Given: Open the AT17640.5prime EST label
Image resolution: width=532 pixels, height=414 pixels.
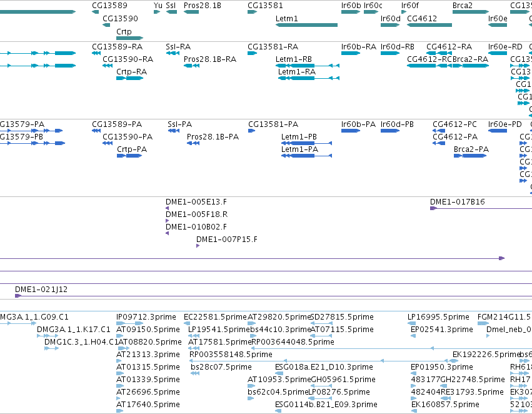Looking at the screenshot, I should [148, 405].
